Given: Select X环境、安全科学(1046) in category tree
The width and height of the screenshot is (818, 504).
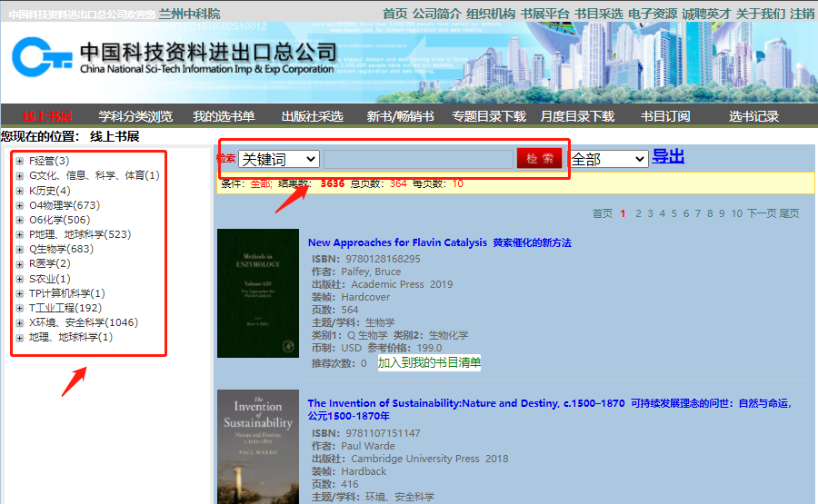Looking at the screenshot, I should 84,322.
